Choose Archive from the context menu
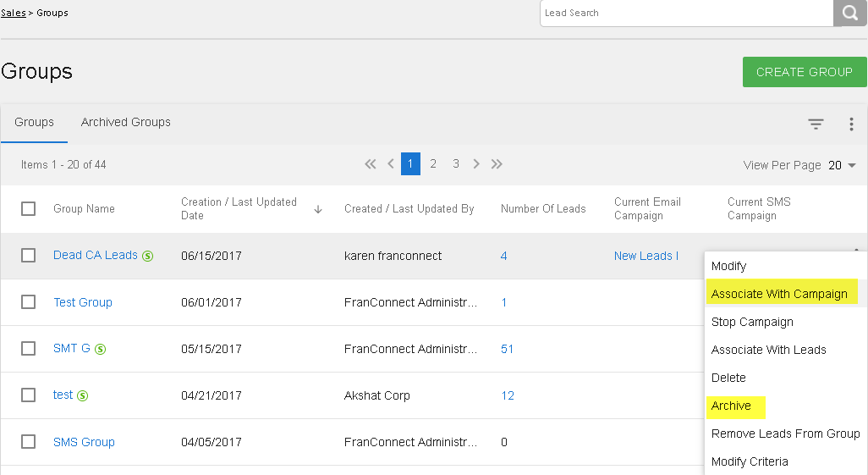This screenshot has width=868, height=475. pyautogui.click(x=731, y=406)
